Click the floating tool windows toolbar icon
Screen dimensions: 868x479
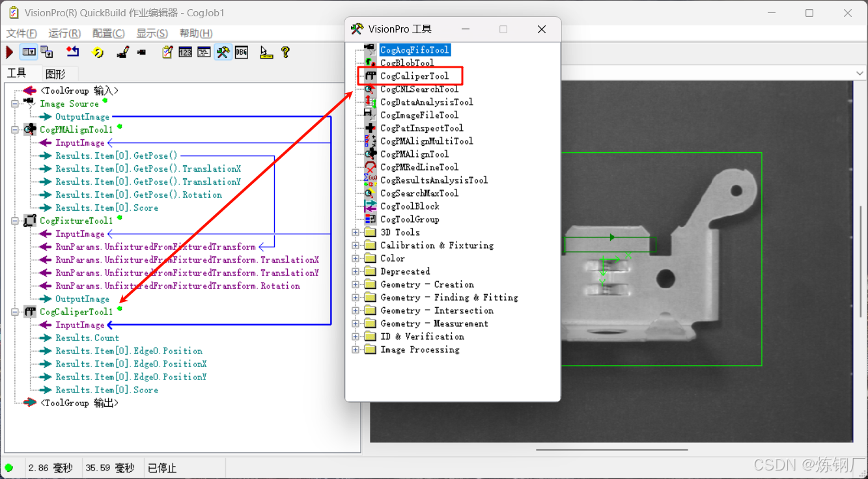(x=47, y=52)
